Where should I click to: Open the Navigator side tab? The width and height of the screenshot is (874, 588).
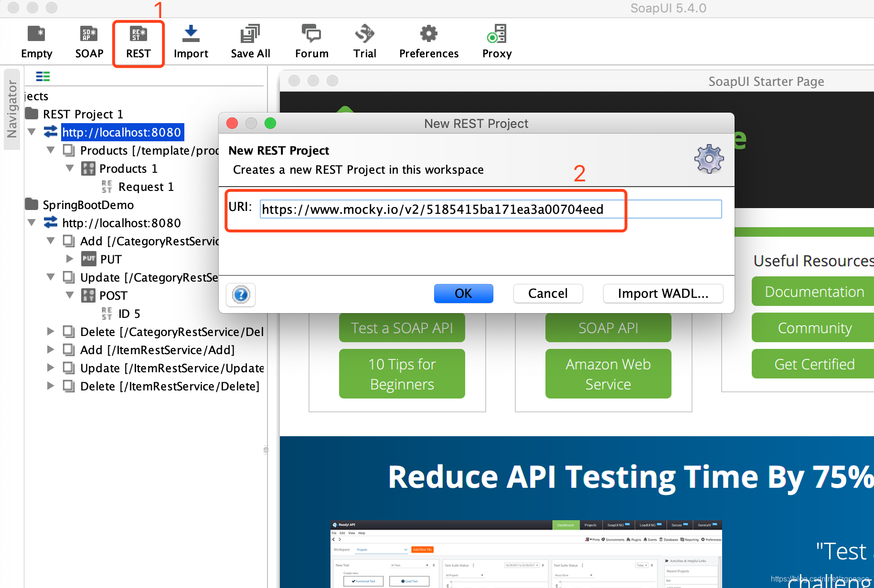[12, 109]
